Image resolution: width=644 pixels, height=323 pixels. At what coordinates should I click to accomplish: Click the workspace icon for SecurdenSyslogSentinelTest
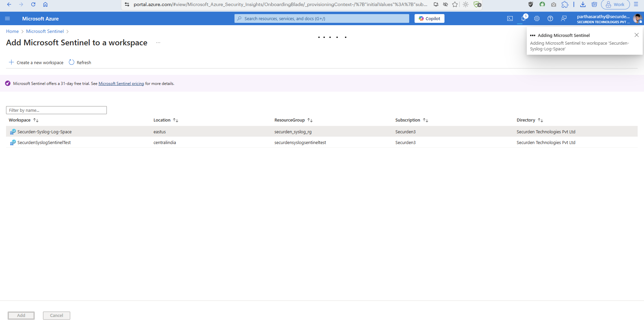(x=13, y=142)
